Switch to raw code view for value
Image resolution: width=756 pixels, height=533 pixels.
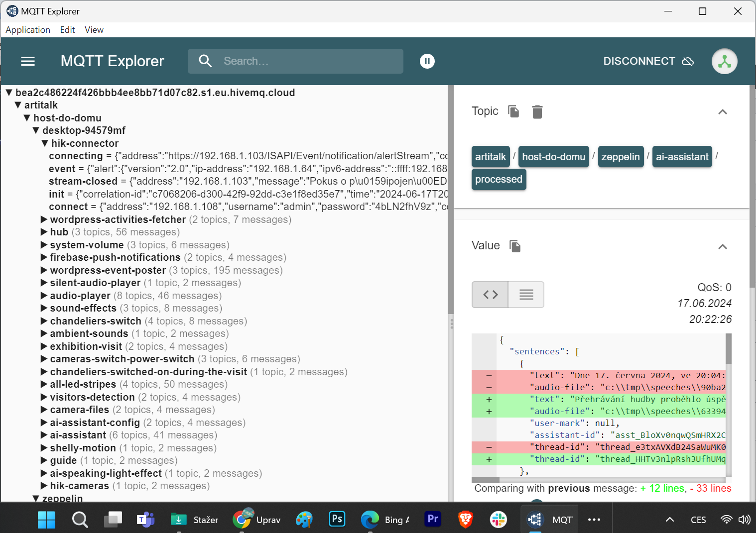click(x=491, y=295)
